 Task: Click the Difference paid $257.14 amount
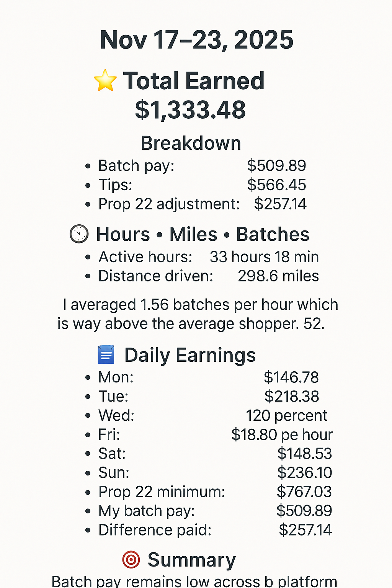click(305, 530)
